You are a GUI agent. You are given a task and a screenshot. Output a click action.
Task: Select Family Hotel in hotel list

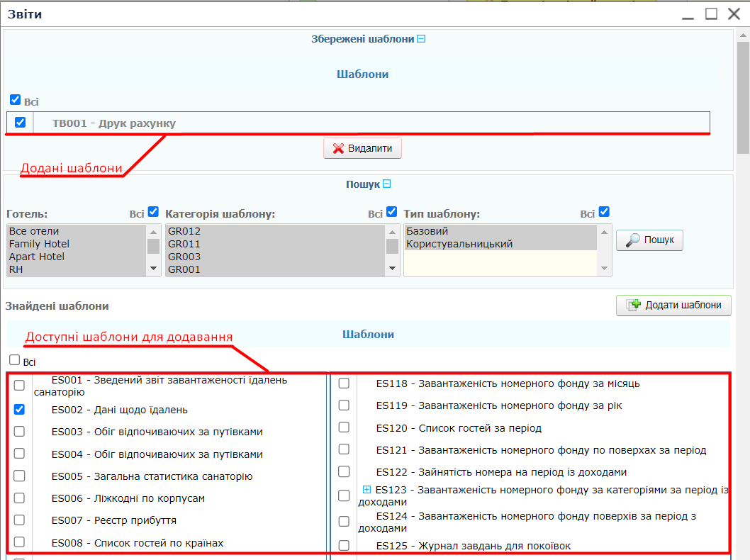40,244
